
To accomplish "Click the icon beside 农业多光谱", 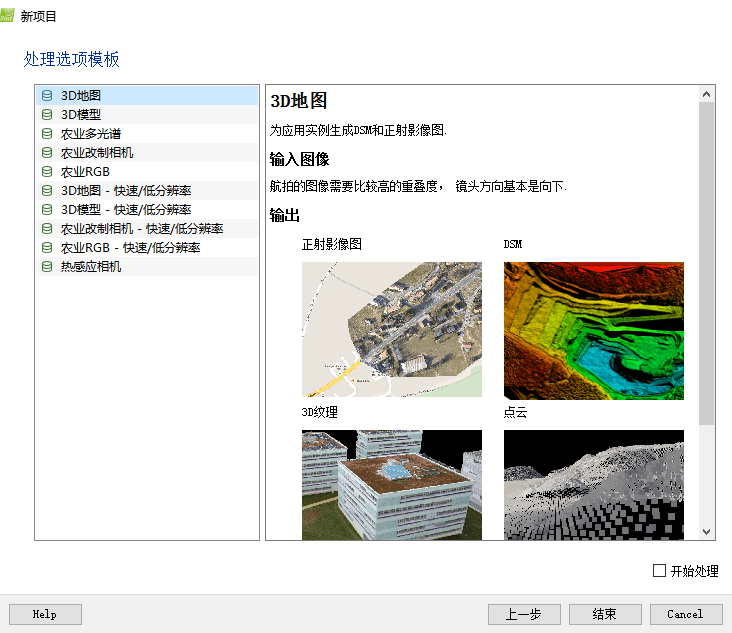I will tap(47, 134).
